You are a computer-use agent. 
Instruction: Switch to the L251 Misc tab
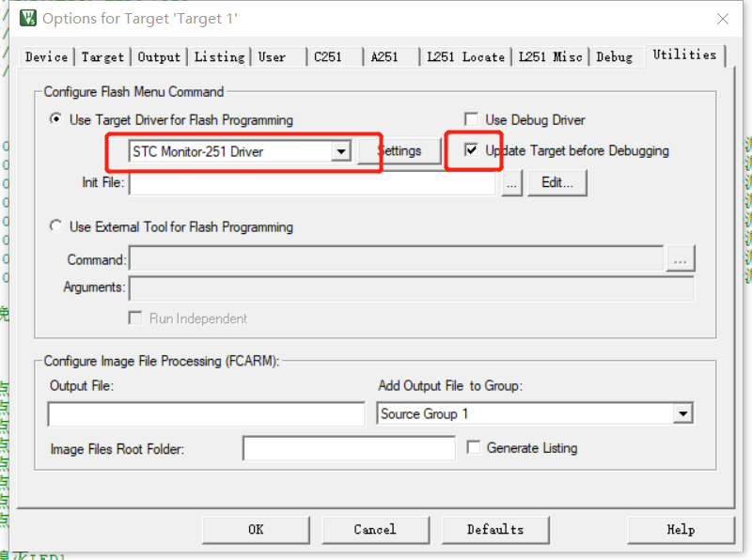pos(551,57)
